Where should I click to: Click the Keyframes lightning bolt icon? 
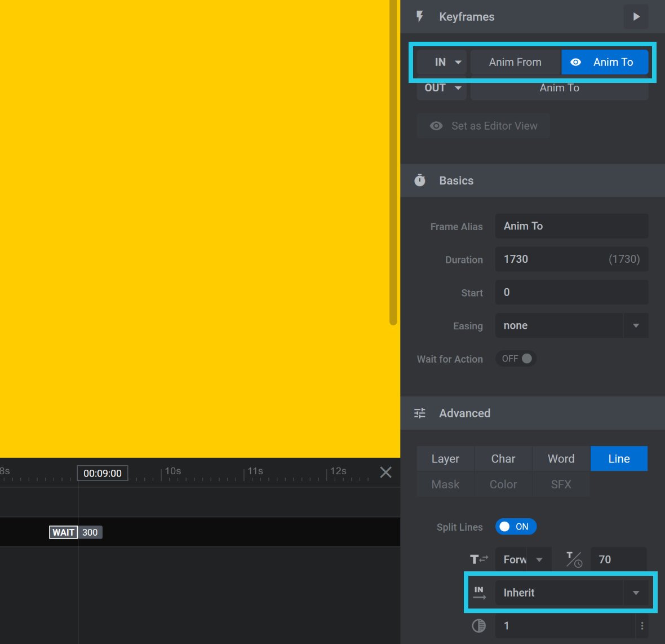[419, 16]
